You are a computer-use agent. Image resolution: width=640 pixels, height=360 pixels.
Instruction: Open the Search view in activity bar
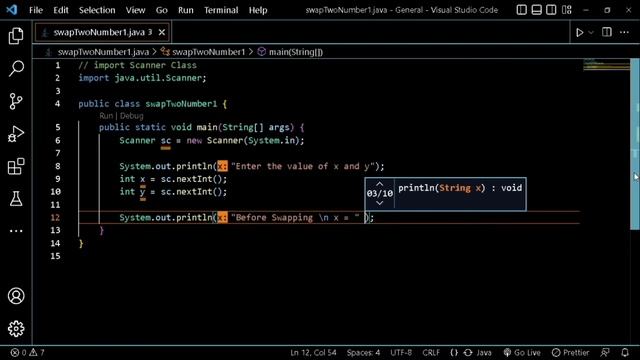pos(16,68)
